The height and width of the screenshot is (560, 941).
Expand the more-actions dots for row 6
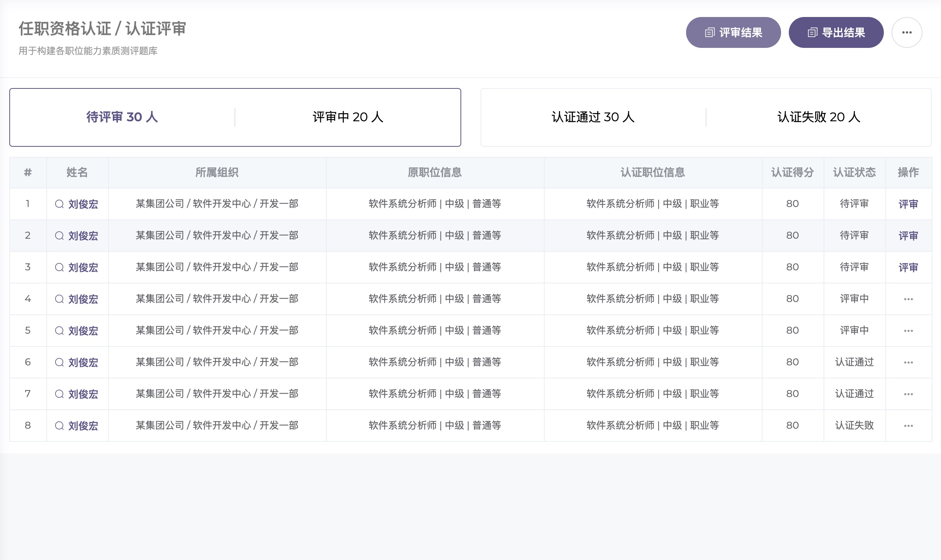coord(908,362)
